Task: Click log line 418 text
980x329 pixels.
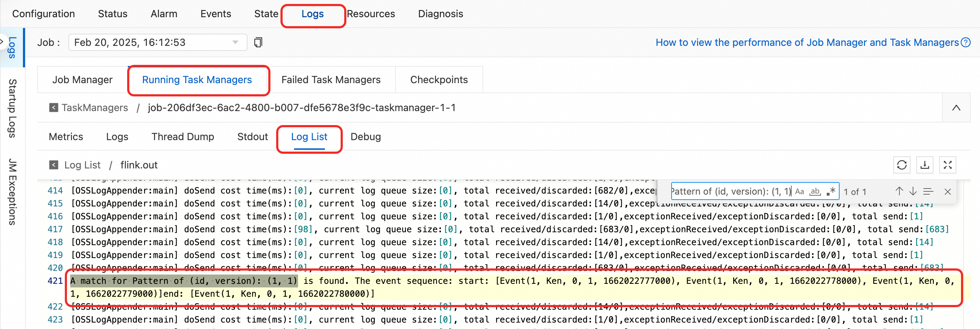Action: point(502,242)
